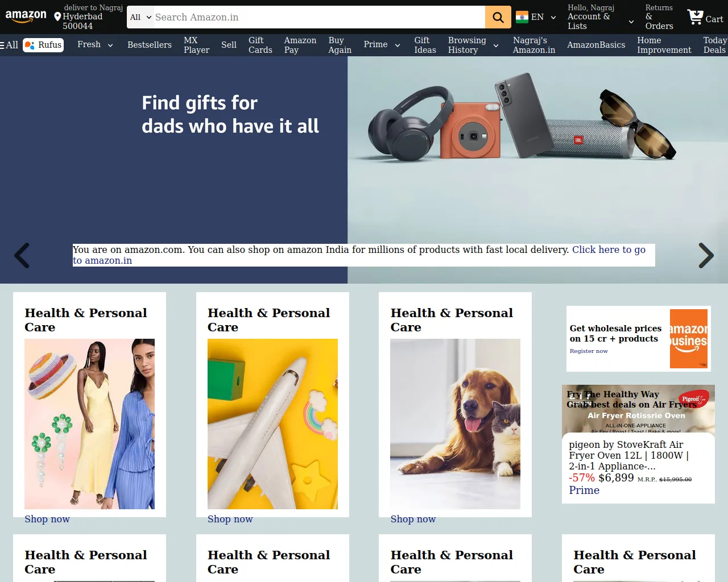Open the toy airplane product image
This screenshot has width=728, height=582.
point(273,424)
